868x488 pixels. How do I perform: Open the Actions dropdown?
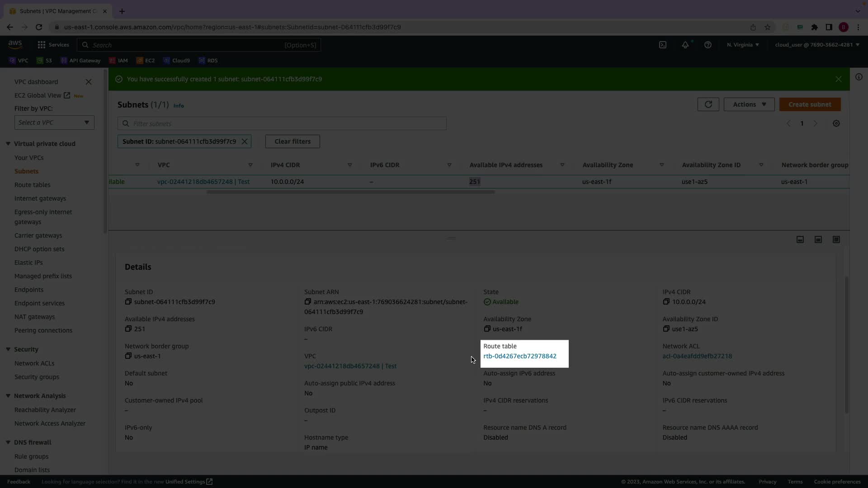point(749,104)
